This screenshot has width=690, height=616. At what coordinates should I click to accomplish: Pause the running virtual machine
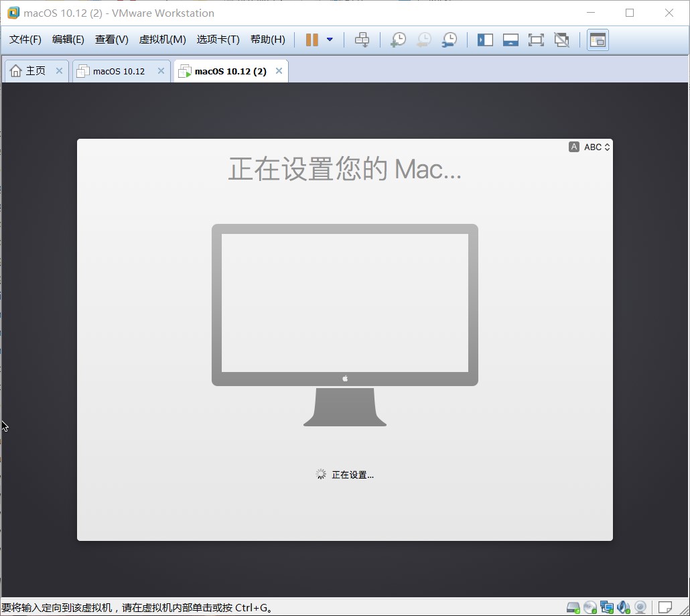click(312, 40)
